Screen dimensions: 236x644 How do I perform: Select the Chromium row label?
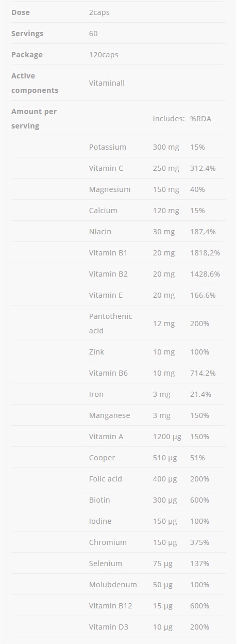point(108,542)
